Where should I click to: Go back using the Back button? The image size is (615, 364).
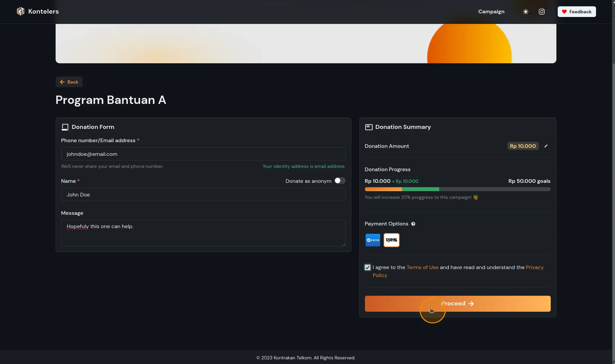(x=69, y=82)
